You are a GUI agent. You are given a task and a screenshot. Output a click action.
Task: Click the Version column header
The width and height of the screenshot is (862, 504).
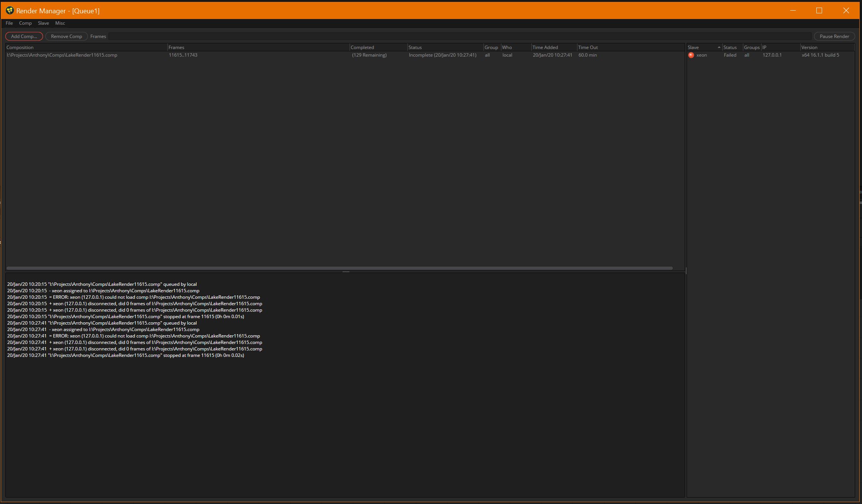point(827,48)
